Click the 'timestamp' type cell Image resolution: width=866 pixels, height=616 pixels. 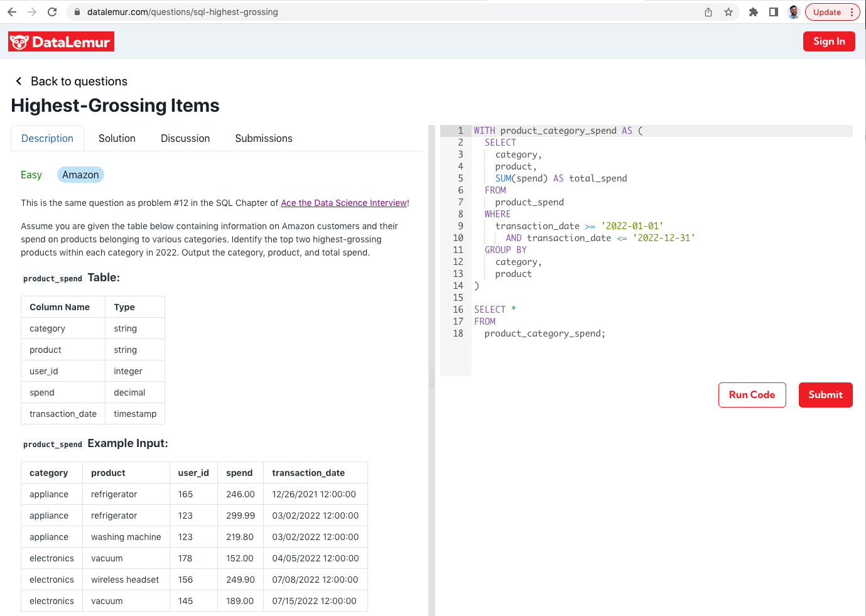(135, 414)
